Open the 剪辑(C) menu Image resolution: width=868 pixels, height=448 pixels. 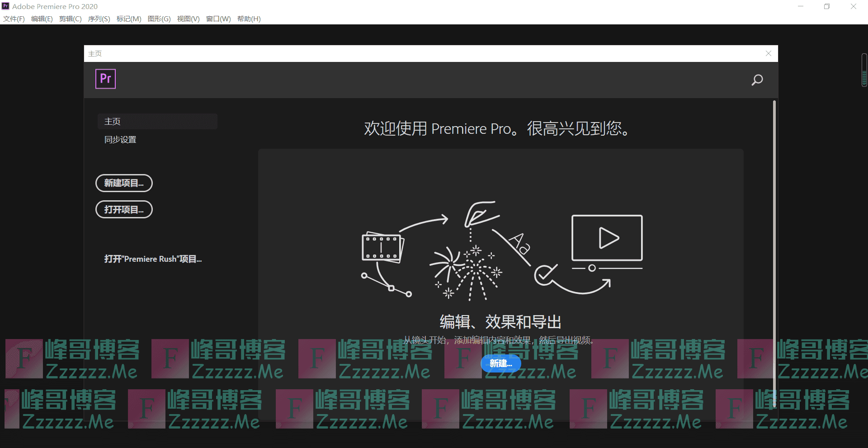click(70, 19)
